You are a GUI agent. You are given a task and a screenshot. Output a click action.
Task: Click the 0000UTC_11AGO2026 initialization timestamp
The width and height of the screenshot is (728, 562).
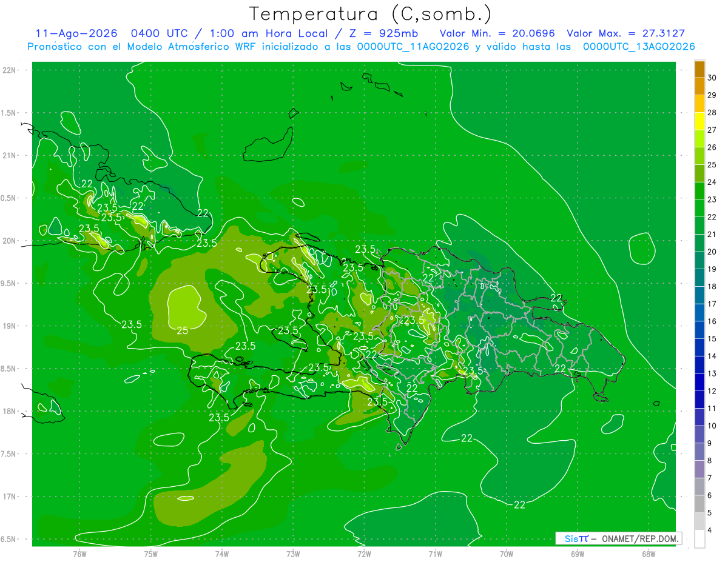tap(413, 47)
